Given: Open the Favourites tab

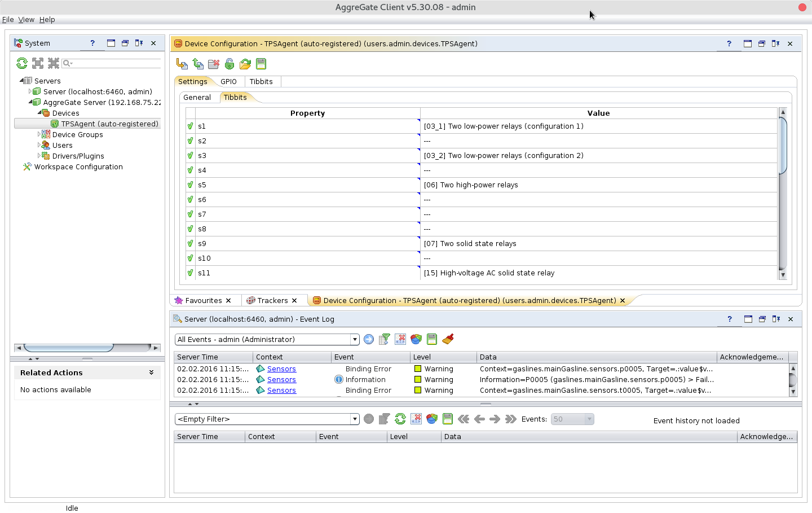Looking at the screenshot, I should pos(203,300).
